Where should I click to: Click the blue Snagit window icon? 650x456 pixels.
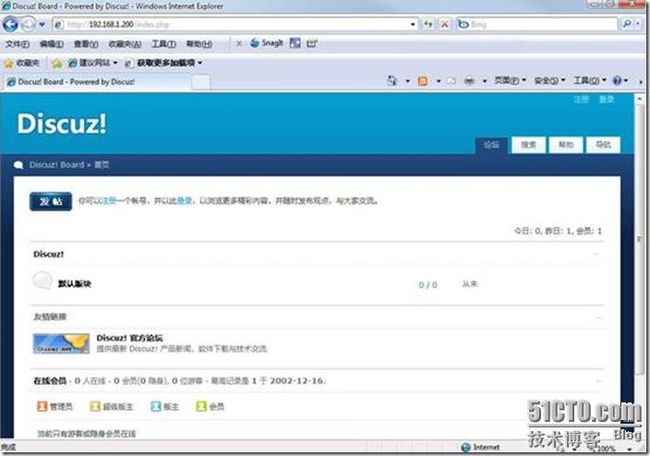[x=295, y=43]
